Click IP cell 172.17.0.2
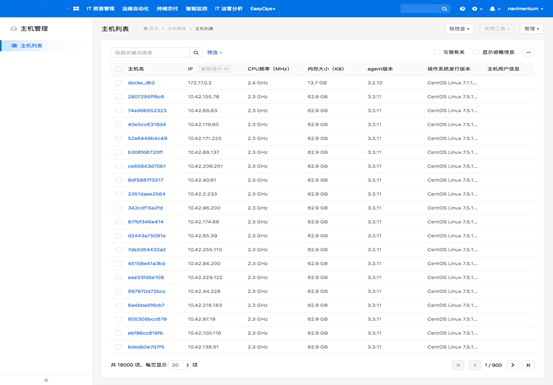The width and height of the screenshot is (553, 385). click(x=200, y=83)
